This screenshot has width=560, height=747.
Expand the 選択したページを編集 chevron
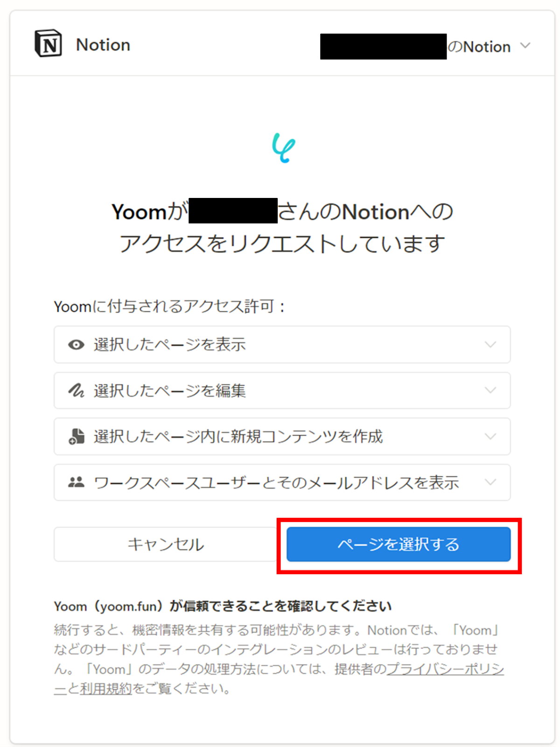tap(490, 390)
